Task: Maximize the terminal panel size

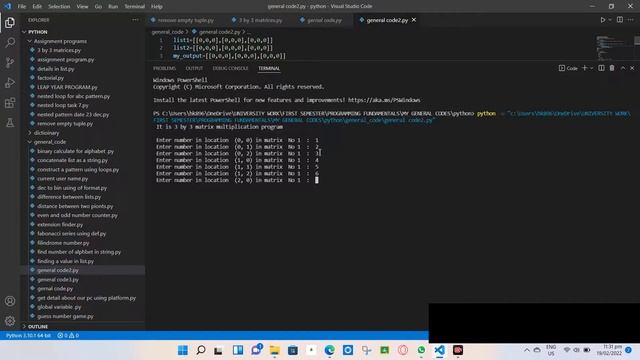Action: (623, 68)
